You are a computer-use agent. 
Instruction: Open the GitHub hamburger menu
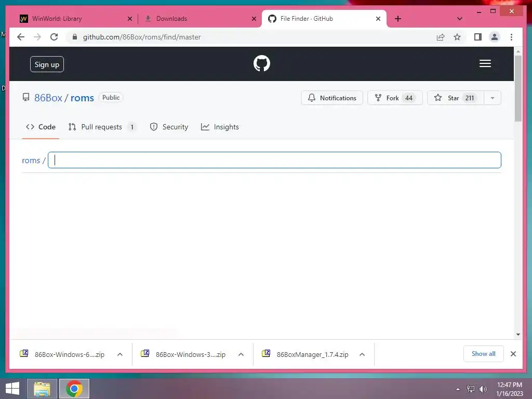(x=485, y=63)
